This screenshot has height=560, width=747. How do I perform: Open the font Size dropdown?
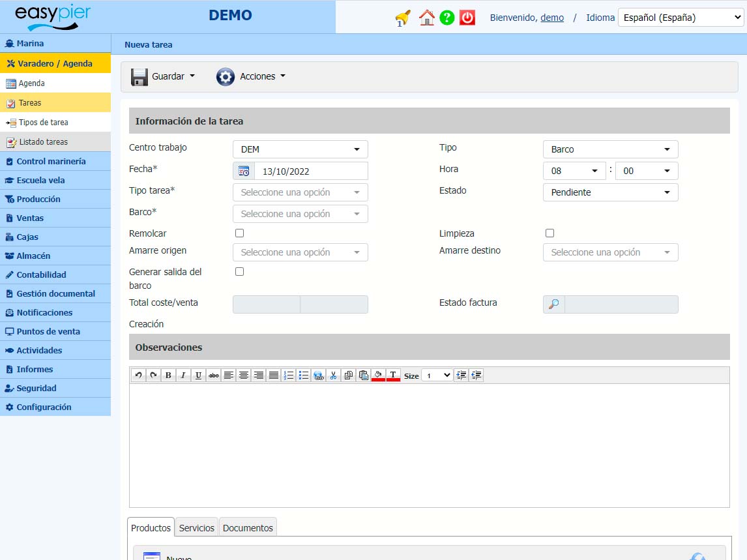pos(437,376)
